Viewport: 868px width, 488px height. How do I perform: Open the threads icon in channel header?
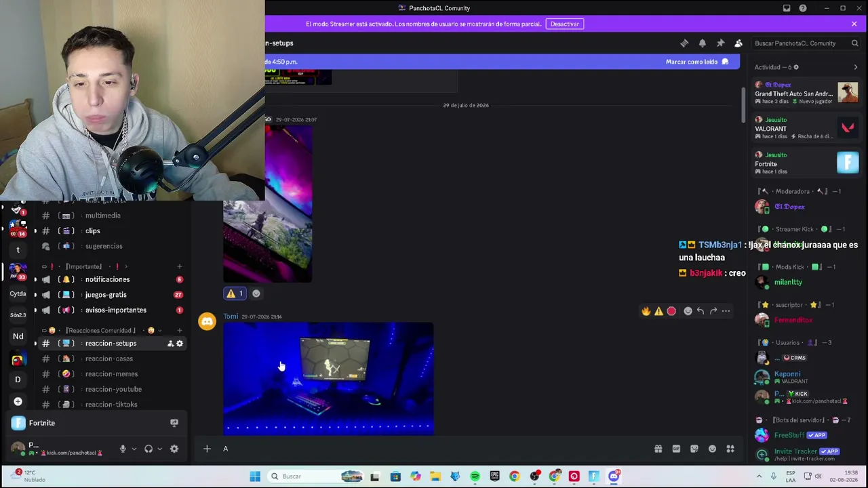pyautogui.click(x=684, y=43)
